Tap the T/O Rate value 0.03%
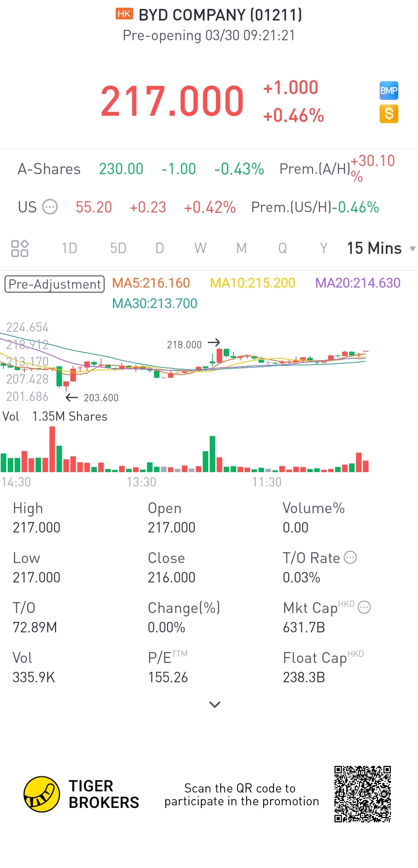This screenshot has height=868, width=418. point(302,577)
